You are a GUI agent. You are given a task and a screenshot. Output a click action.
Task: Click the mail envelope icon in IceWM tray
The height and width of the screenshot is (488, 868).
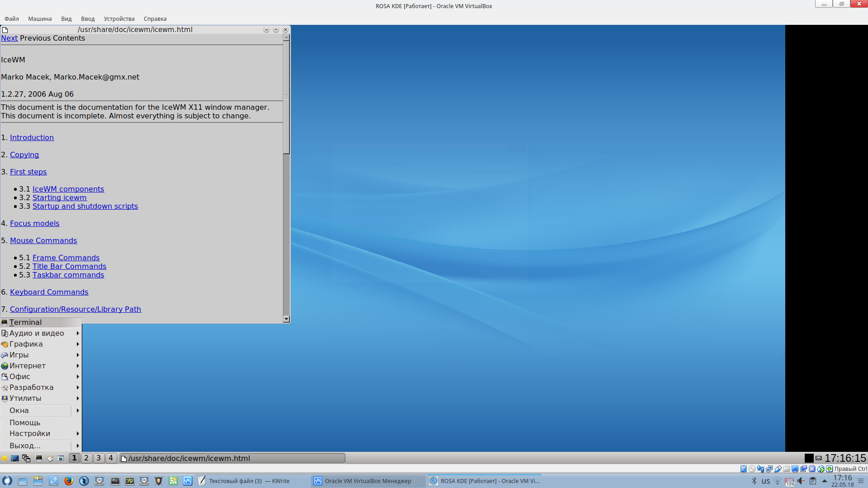tap(818, 458)
